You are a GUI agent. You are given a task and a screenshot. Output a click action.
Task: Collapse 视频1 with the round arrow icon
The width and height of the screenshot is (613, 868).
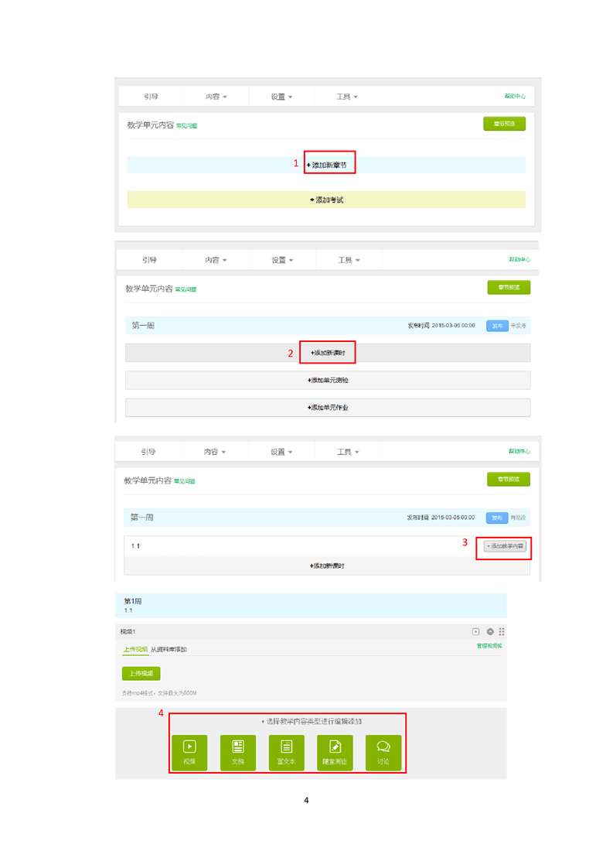point(489,632)
